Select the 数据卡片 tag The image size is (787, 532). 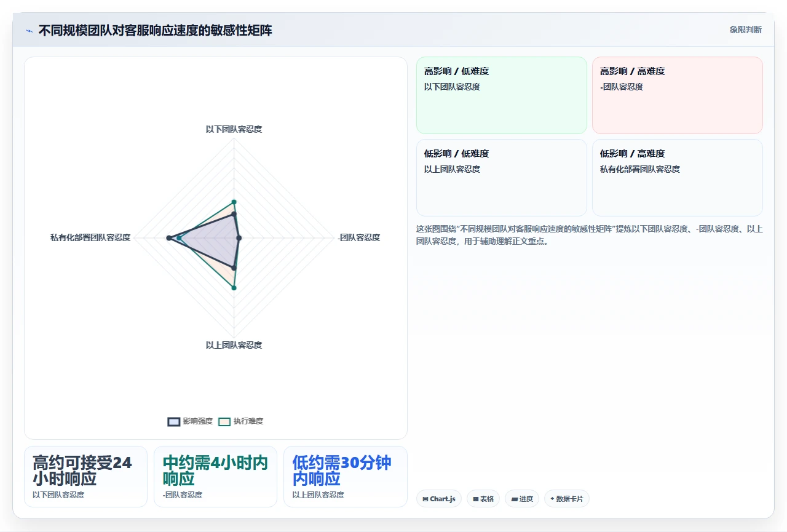[567, 499]
